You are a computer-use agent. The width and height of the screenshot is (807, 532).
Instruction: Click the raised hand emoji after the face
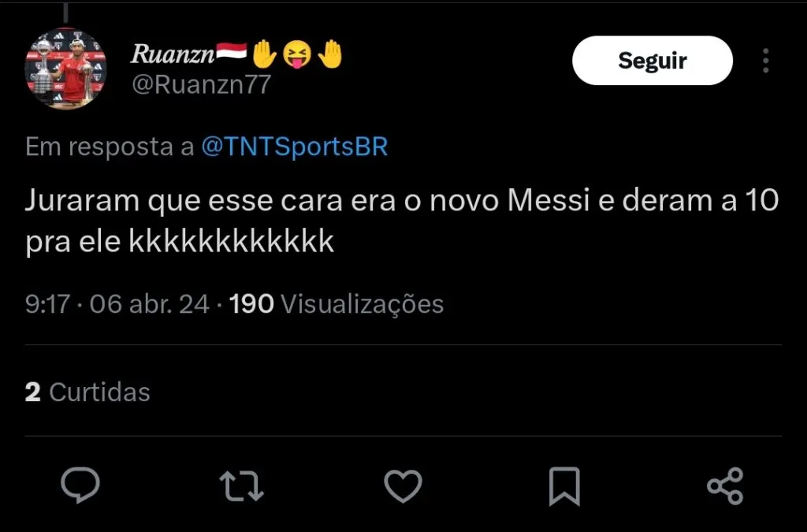331,54
